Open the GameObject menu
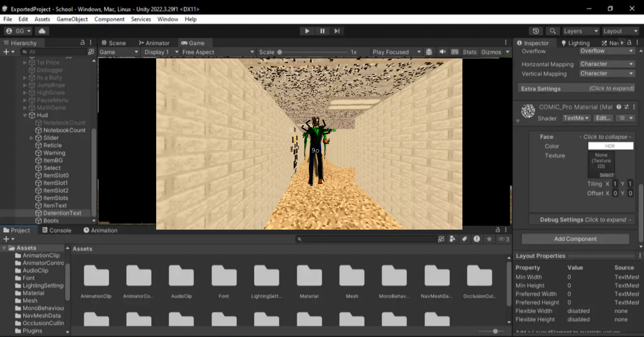 [72, 19]
